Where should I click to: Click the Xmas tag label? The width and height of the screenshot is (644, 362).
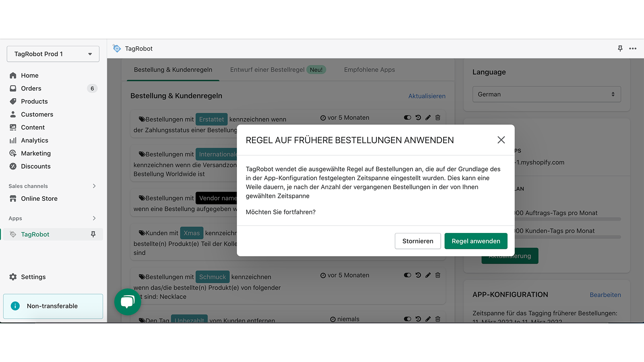[192, 233]
